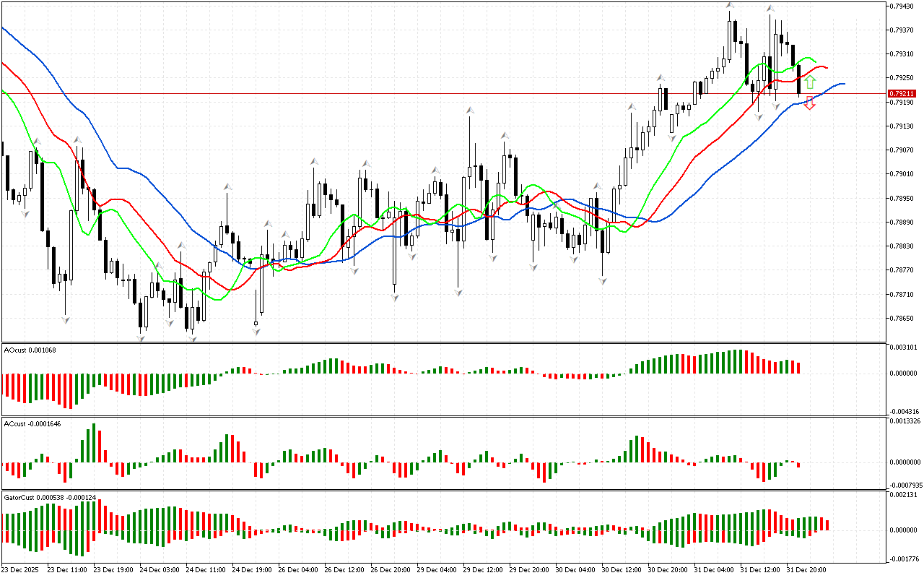Click the red 0.79211 current price tag
Viewport: 924px width, 578px height.
click(902, 93)
